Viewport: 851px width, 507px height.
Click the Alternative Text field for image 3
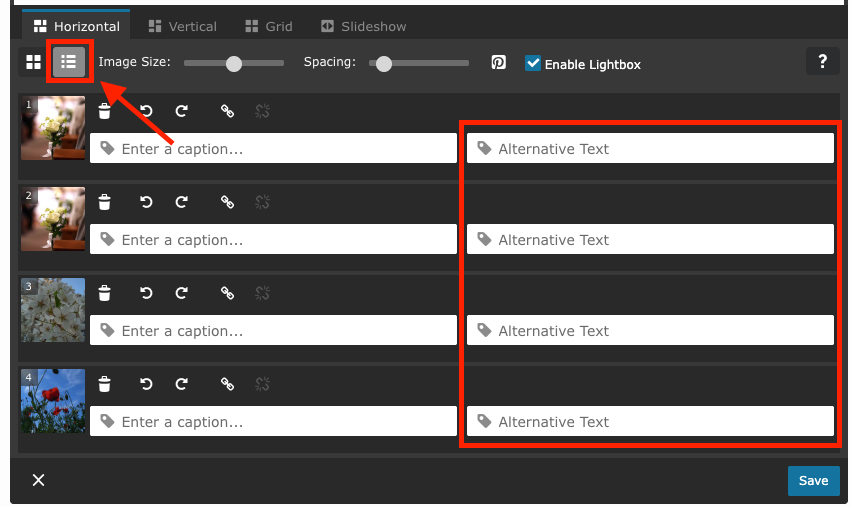650,330
